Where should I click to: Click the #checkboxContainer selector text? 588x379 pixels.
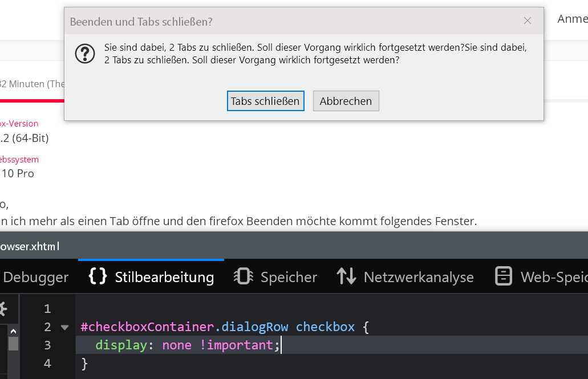147,327
